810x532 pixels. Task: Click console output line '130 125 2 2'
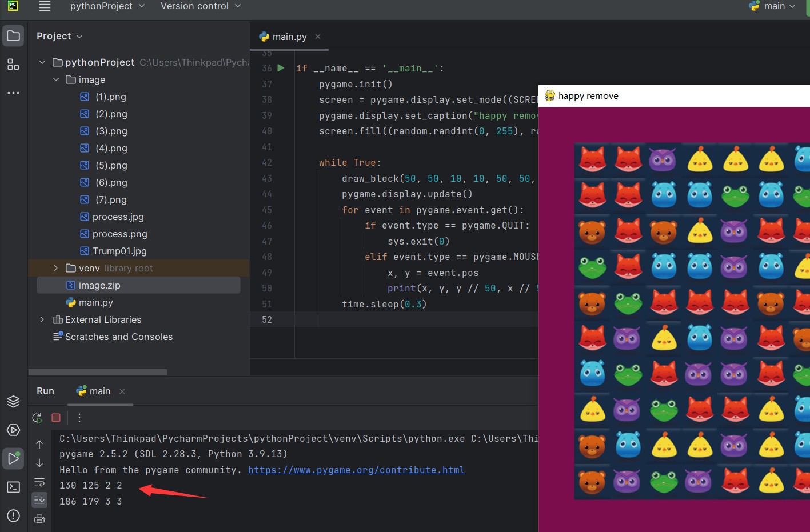point(91,485)
